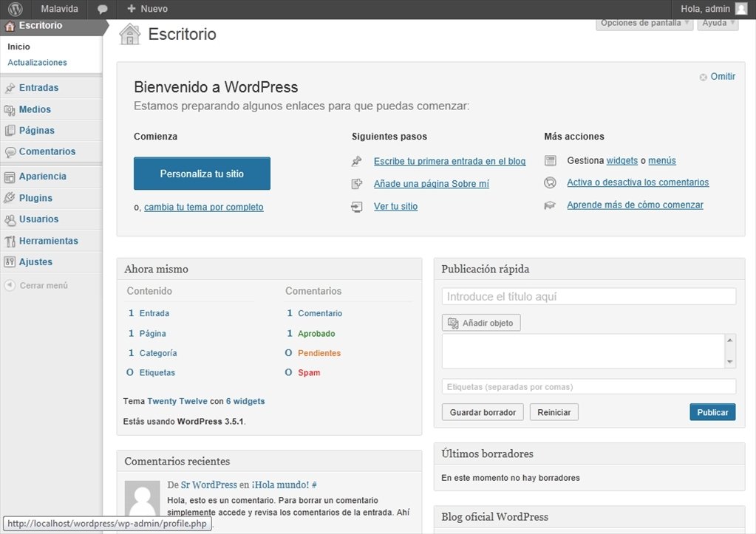756x534 pixels.
Task: Open the Ver tu sitio link
Action: [396, 207]
